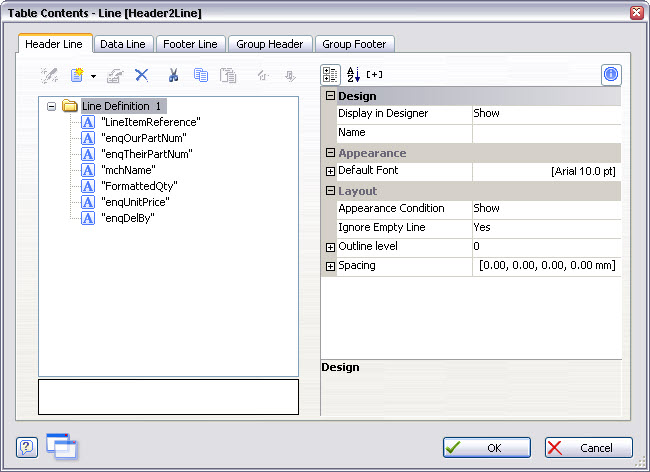Click the move down arrow icon

[x=290, y=75]
